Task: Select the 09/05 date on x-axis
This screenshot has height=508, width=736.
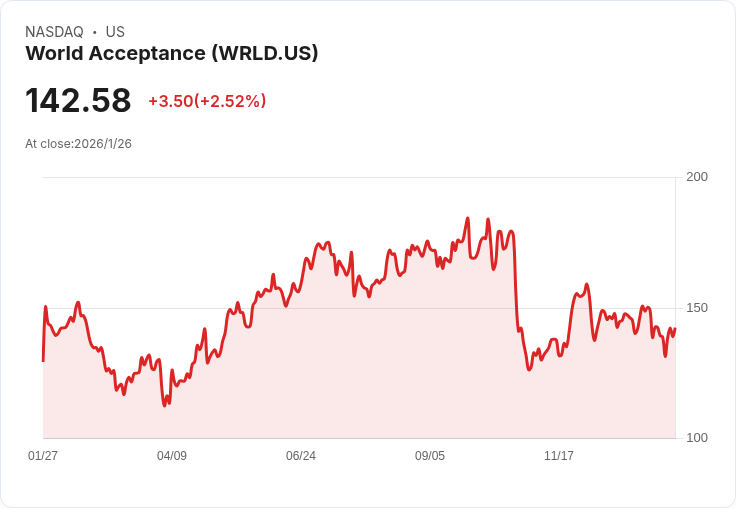Action: pyautogui.click(x=429, y=455)
